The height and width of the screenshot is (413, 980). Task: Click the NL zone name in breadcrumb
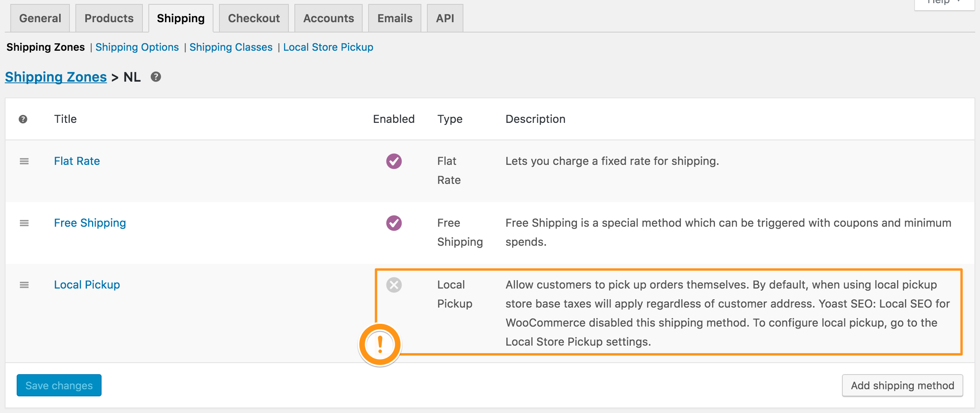tap(132, 77)
